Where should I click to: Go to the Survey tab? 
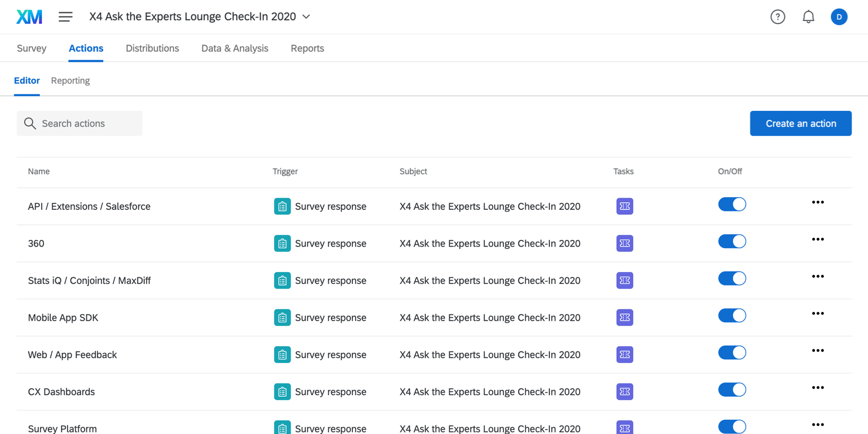[x=32, y=48]
